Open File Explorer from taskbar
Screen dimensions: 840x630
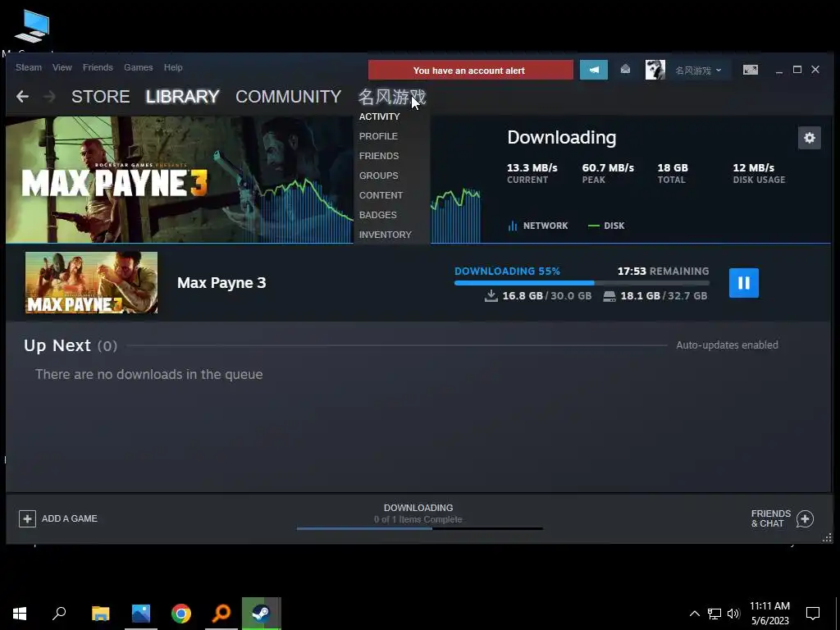click(100, 614)
